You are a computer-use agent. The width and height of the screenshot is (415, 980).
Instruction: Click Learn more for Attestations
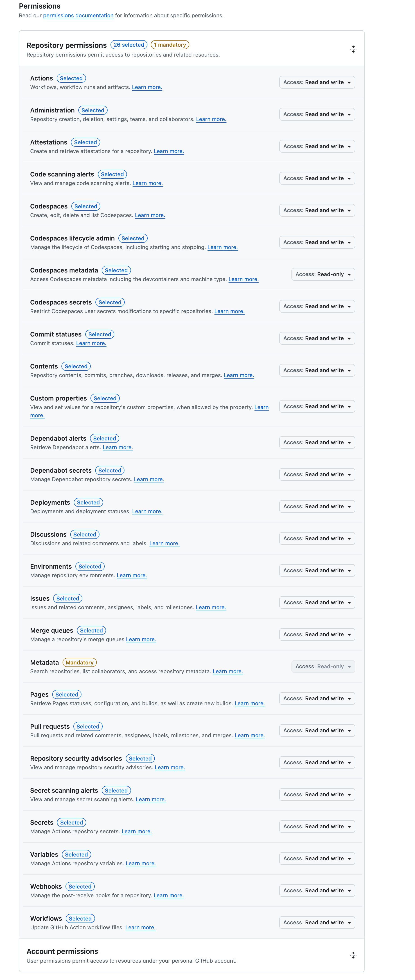[x=169, y=151]
